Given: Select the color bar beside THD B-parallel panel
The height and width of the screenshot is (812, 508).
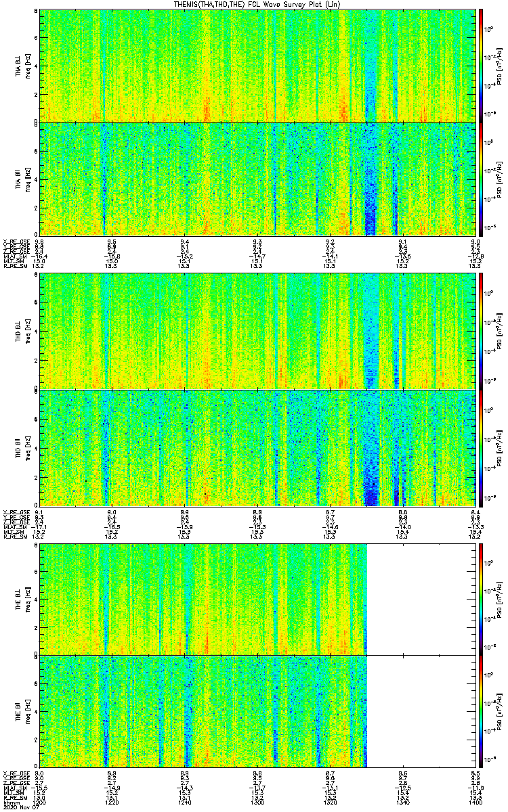Looking at the screenshot, I should point(481,448).
